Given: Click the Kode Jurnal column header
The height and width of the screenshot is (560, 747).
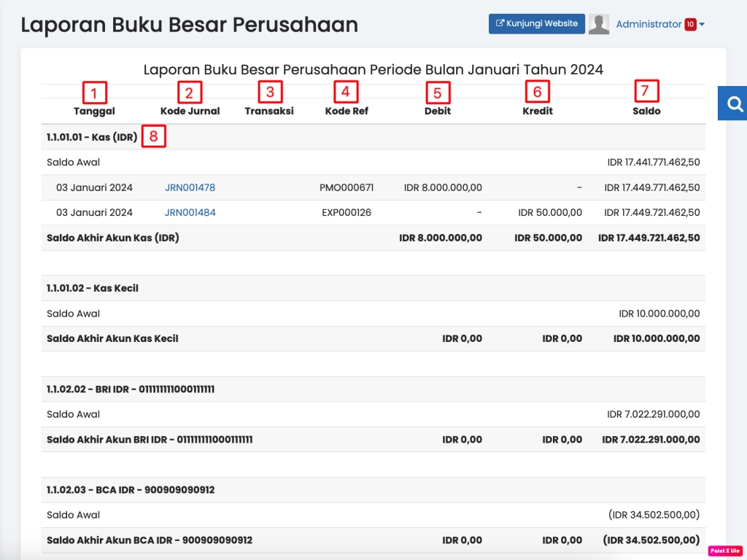Looking at the screenshot, I should coord(189,111).
